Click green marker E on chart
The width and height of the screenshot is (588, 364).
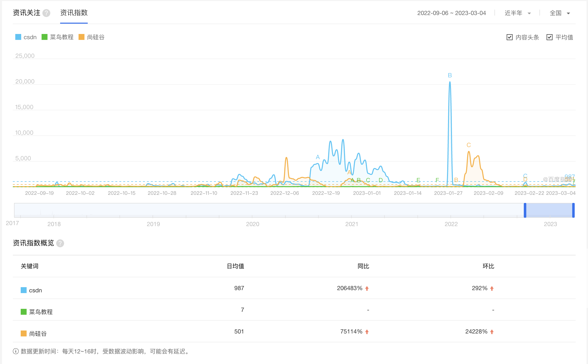(x=418, y=180)
